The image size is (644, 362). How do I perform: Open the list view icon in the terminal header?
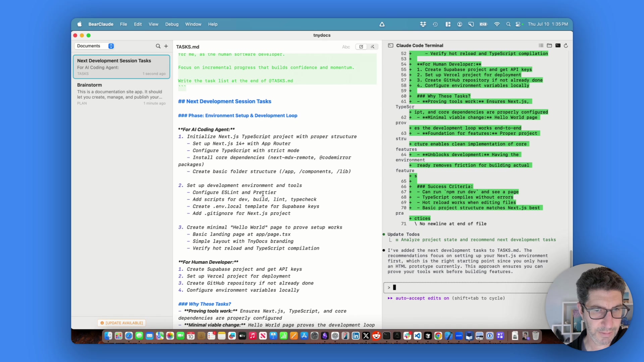tap(541, 46)
